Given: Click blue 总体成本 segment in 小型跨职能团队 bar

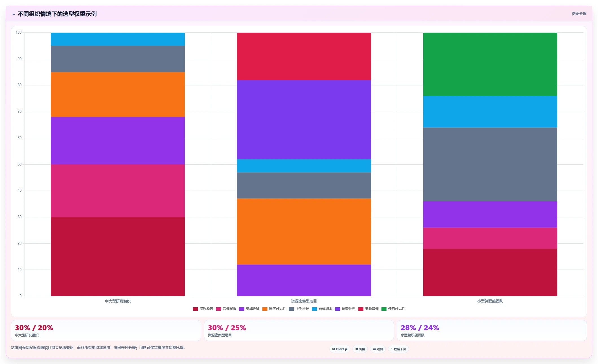Looking at the screenshot, I should pyautogui.click(x=490, y=112).
